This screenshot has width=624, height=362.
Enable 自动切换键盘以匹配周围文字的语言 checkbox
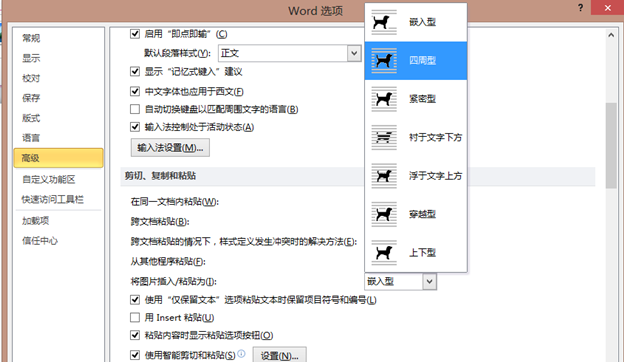pyautogui.click(x=135, y=109)
